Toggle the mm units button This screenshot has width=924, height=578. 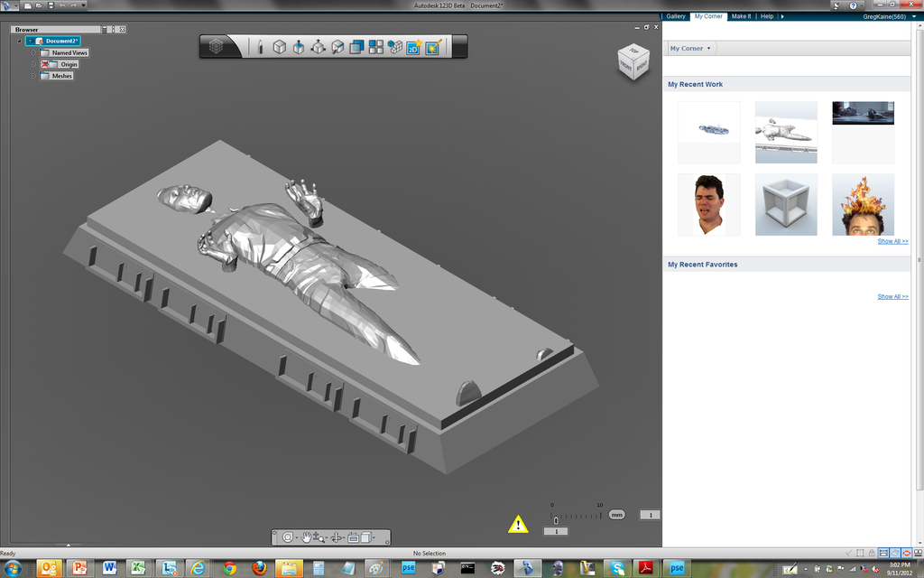pos(616,515)
